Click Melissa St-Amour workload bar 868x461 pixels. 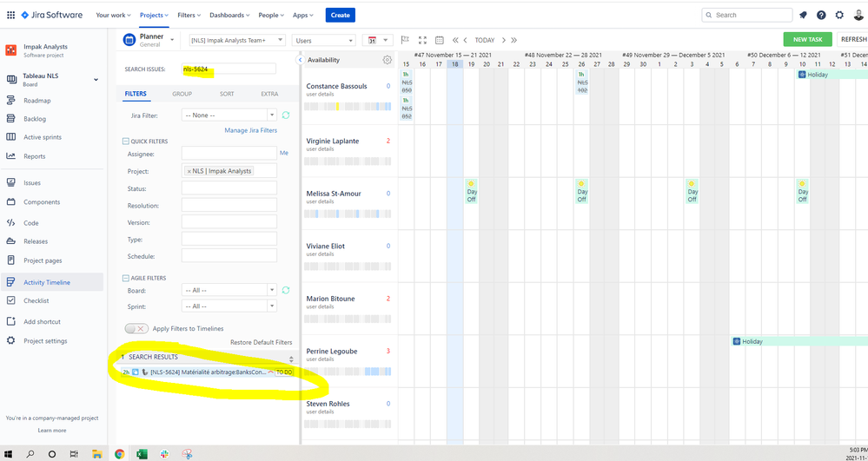point(348,214)
